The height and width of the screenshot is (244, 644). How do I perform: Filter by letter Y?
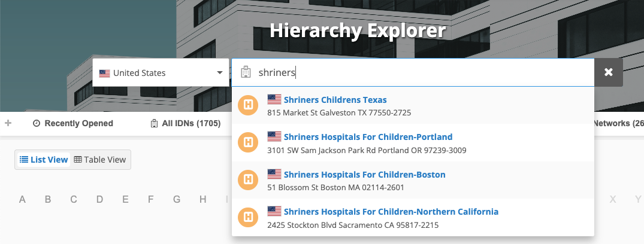click(638, 200)
